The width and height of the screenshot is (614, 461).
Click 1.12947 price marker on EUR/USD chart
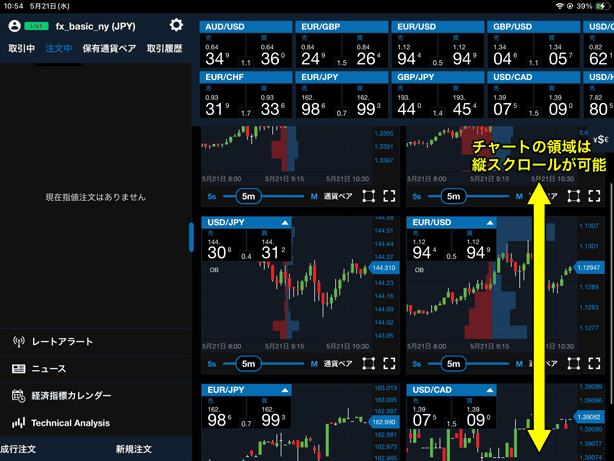(x=589, y=268)
